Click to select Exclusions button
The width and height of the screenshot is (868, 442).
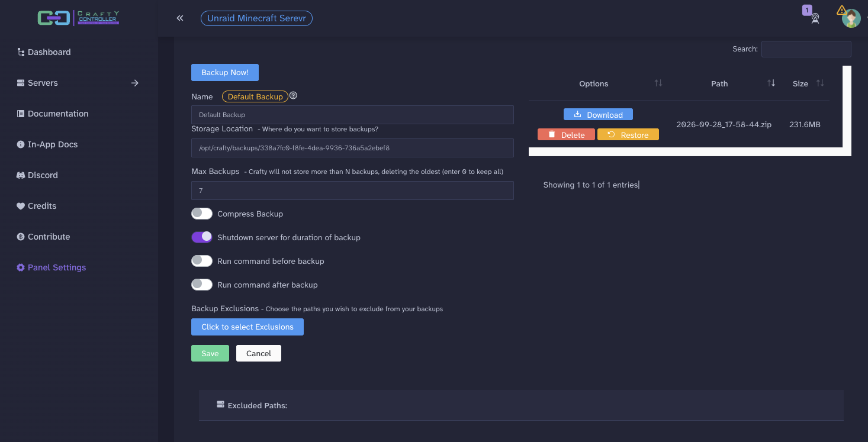(x=247, y=327)
